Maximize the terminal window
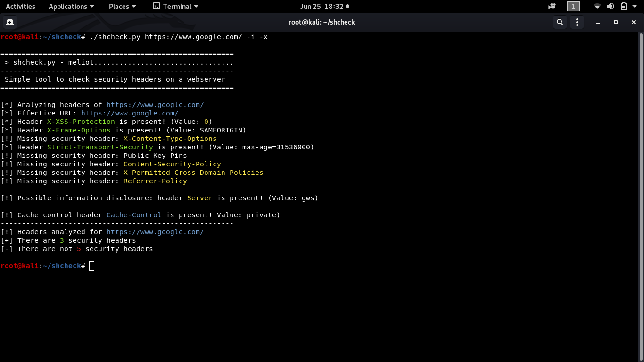This screenshot has height=362, width=644. [x=615, y=22]
